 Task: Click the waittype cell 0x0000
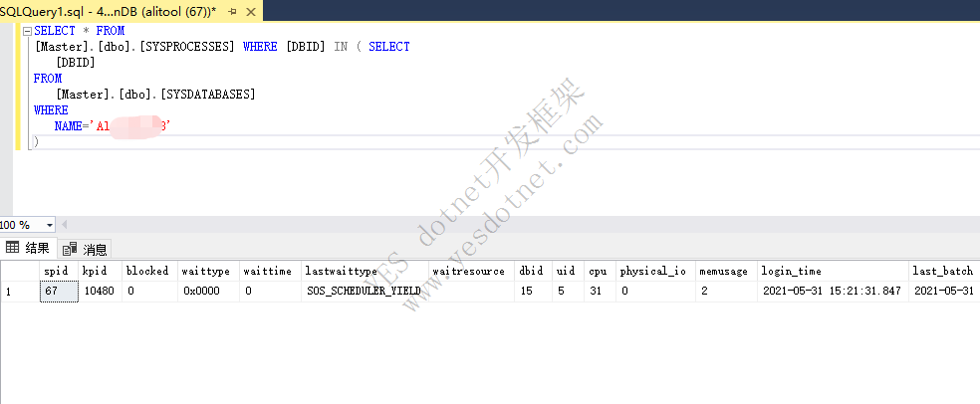208,291
